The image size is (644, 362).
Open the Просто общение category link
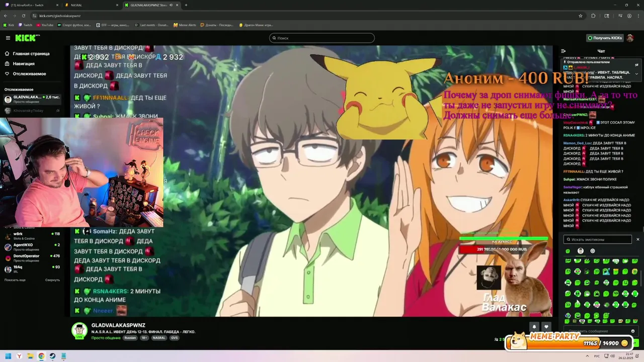click(x=106, y=338)
